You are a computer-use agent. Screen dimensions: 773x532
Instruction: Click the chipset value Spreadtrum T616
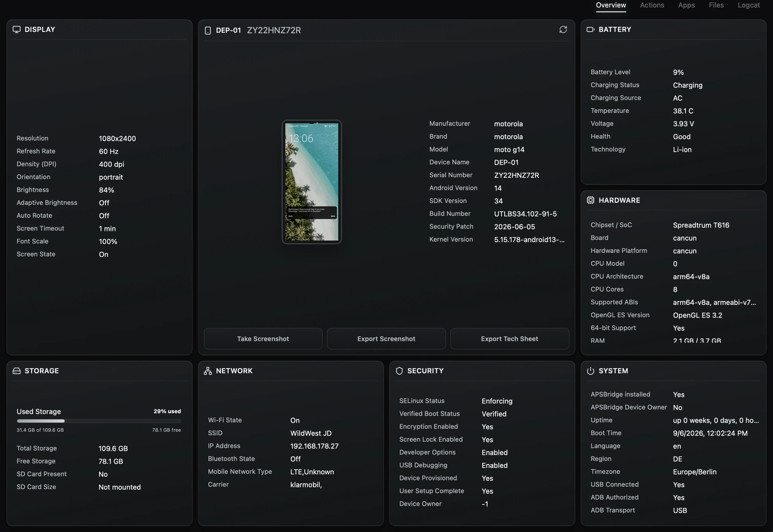point(701,225)
